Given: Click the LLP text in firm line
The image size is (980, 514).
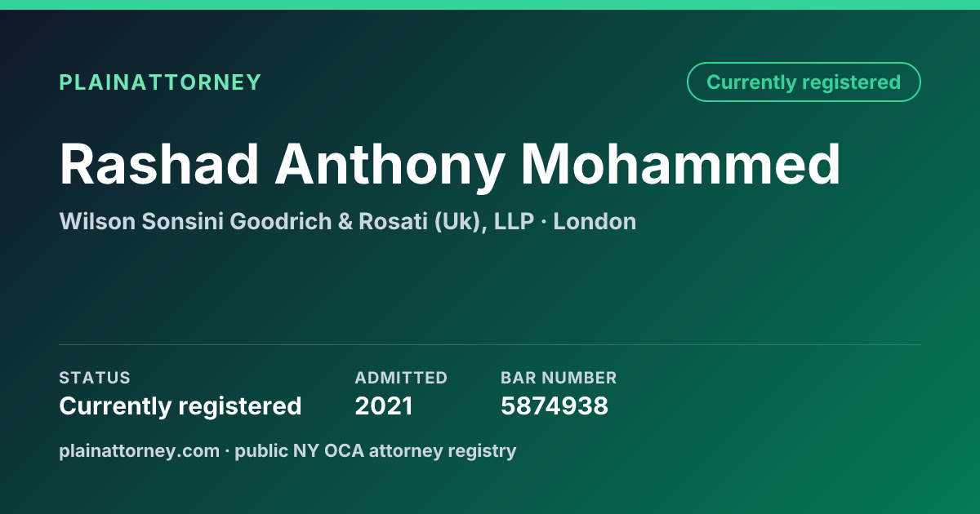Looking at the screenshot, I should [x=514, y=221].
